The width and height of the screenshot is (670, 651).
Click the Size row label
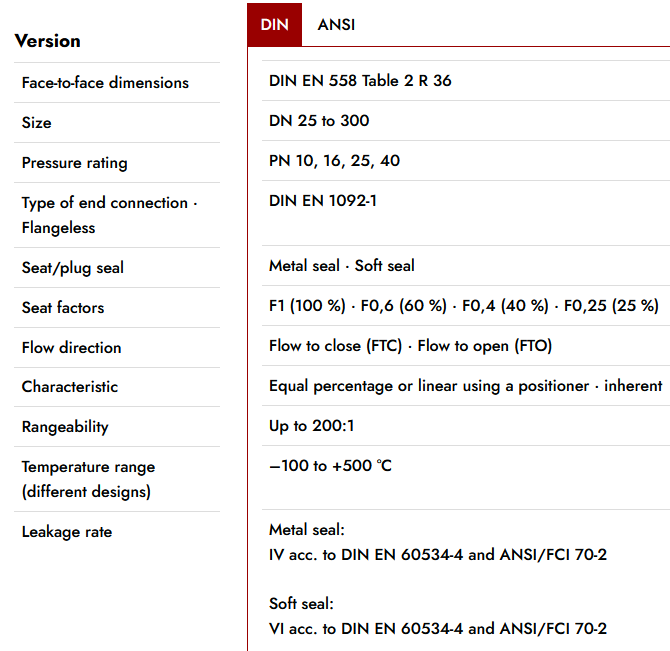(37, 123)
